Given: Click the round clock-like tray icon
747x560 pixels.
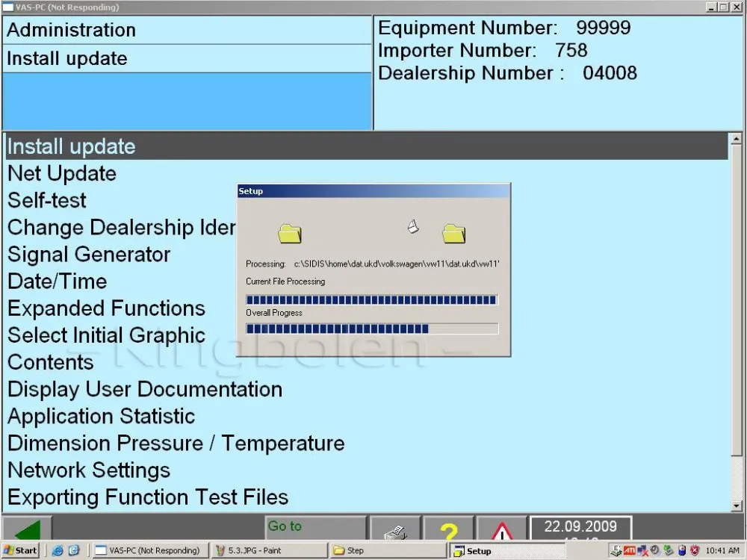Looking at the screenshot, I should point(654,550).
